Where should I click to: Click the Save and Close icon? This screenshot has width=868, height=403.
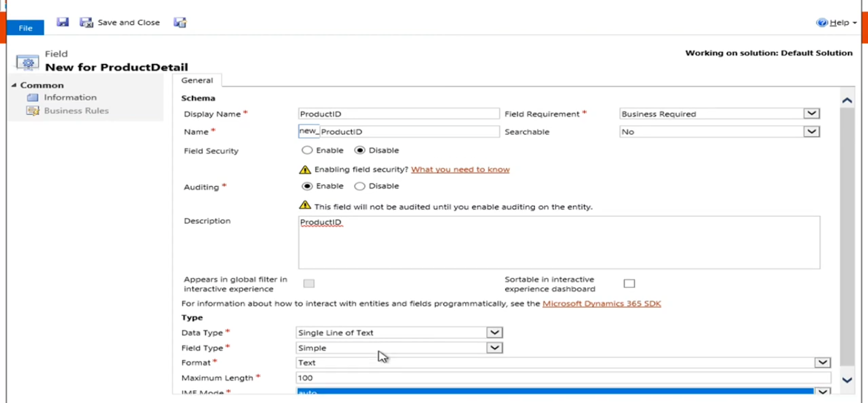86,22
